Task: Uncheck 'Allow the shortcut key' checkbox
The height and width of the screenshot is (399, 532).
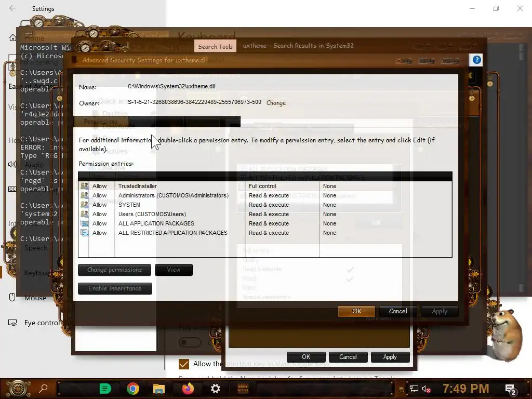Action: [183, 364]
